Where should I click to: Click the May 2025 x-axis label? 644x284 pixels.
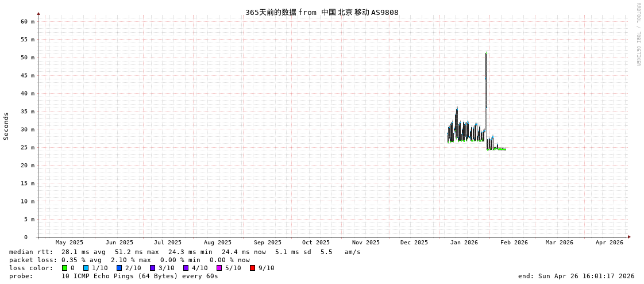click(69, 243)
